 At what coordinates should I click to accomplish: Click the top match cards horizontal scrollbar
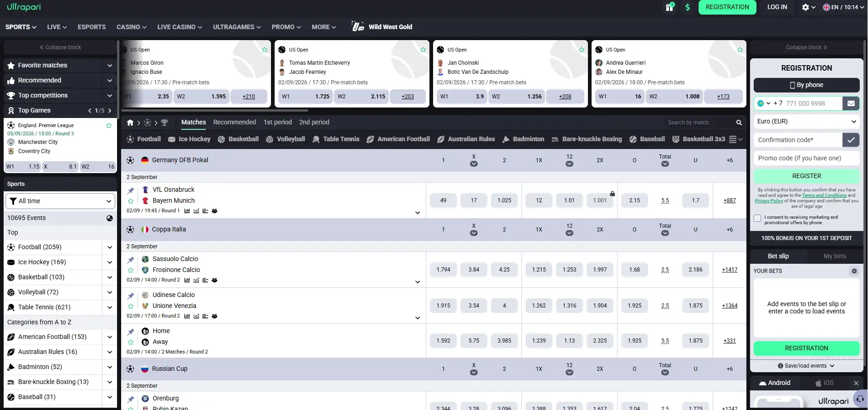[214, 110]
